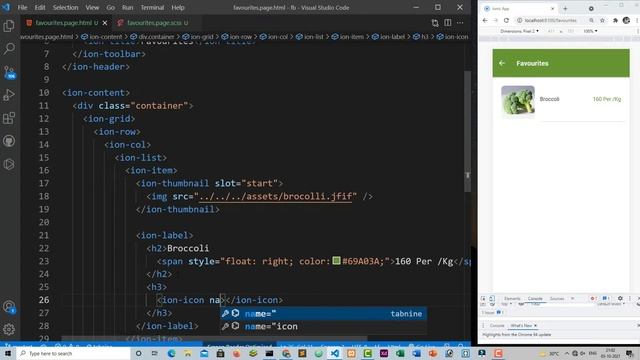Viewport: 640px width, 360px height.
Task: Click line number 26 in the gutter
Action: coord(44,300)
